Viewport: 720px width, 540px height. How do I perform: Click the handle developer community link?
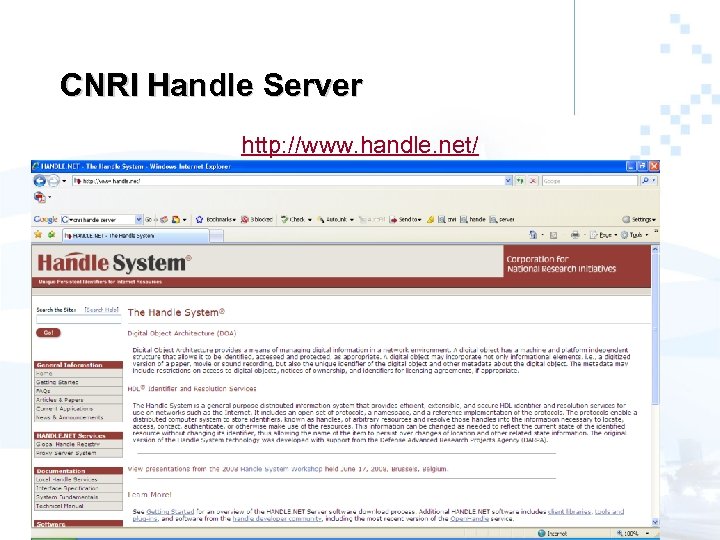(x=277, y=518)
